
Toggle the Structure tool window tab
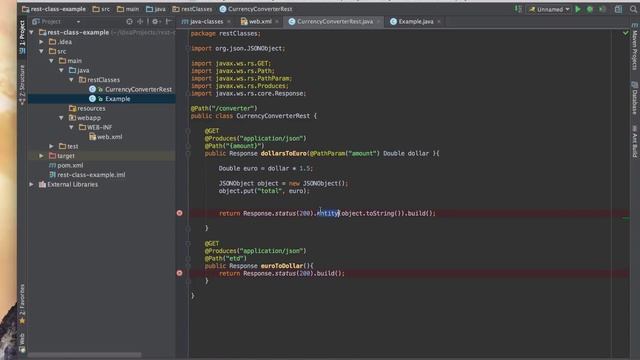point(22,84)
